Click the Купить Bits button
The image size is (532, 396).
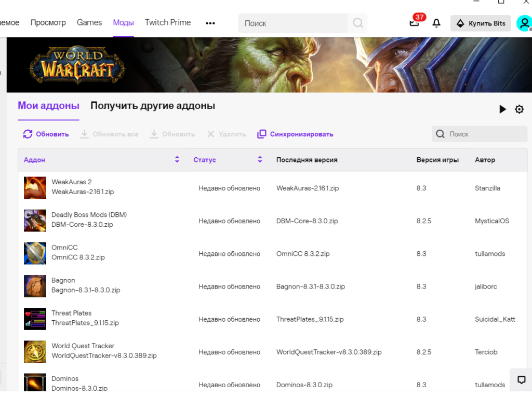tap(481, 23)
